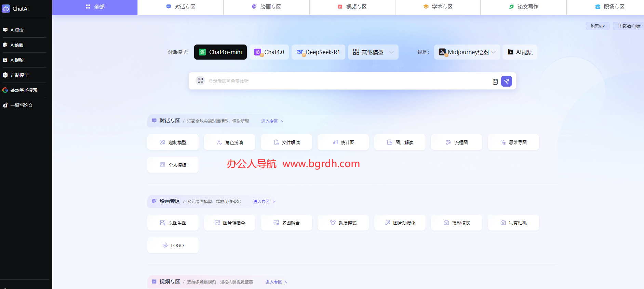Open the 图片动漫化 card
Viewport: 644px width, 289px height.
point(400,223)
